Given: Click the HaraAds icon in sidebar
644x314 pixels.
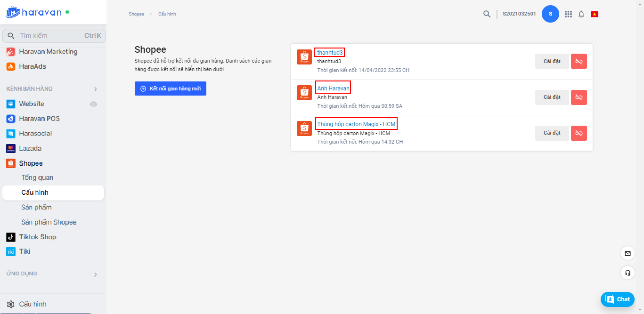Looking at the screenshot, I should pyautogui.click(x=11, y=66).
